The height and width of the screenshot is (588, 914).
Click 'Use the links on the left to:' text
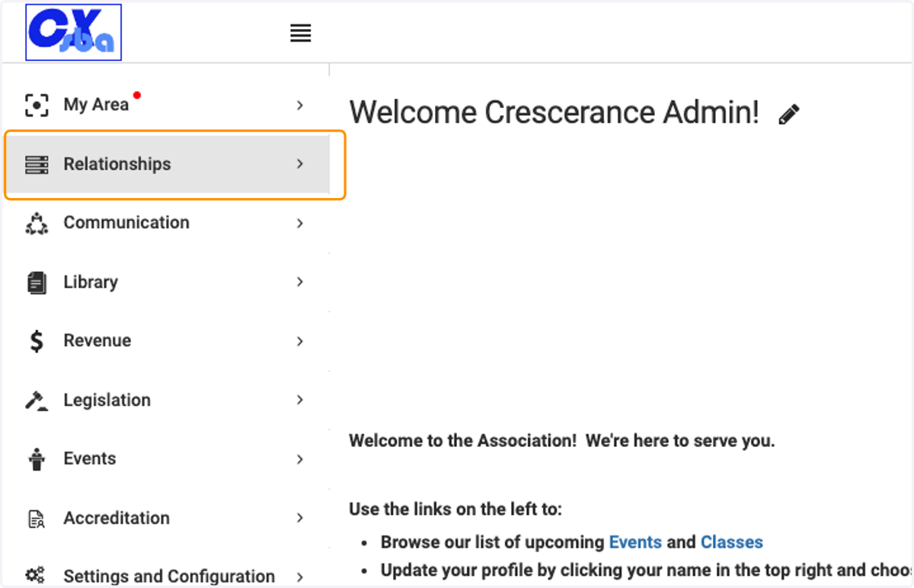pyautogui.click(x=455, y=509)
